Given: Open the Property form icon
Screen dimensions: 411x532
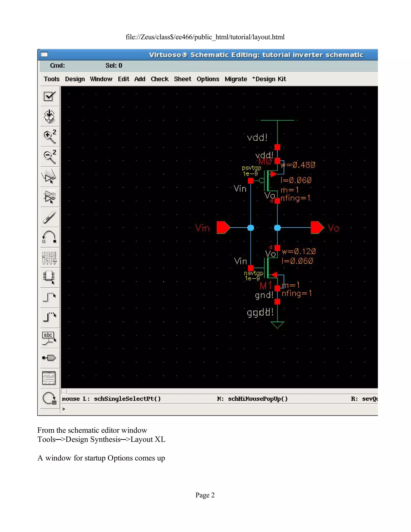Looking at the screenshot, I should tap(50, 258).
